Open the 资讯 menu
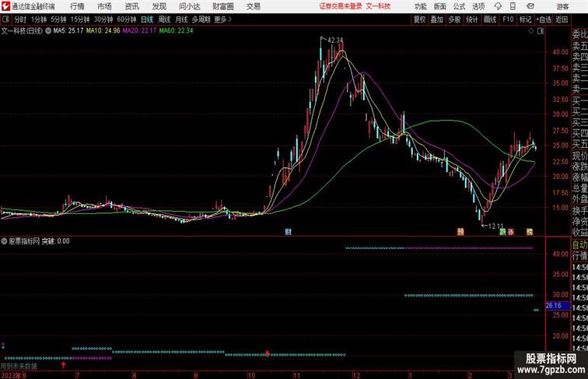 point(132,6)
